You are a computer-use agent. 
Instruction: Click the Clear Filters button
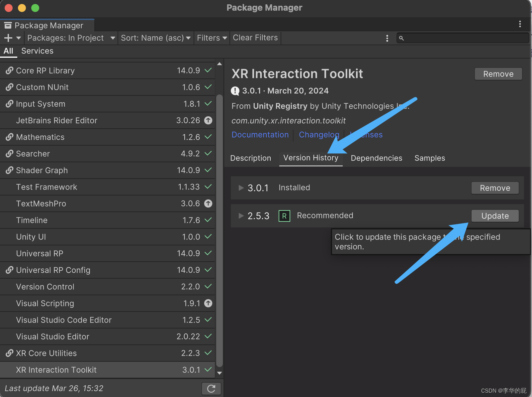point(255,38)
